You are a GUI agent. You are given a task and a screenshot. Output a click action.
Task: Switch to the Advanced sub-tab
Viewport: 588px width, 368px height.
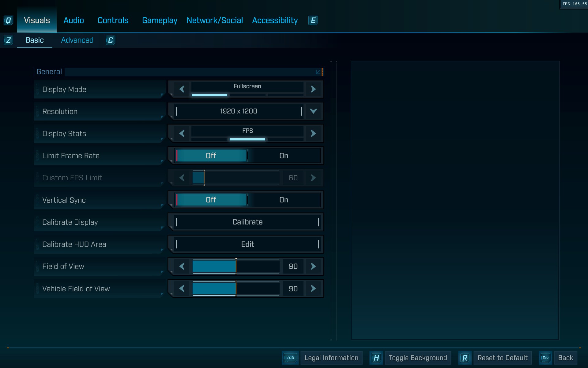point(77,40)
